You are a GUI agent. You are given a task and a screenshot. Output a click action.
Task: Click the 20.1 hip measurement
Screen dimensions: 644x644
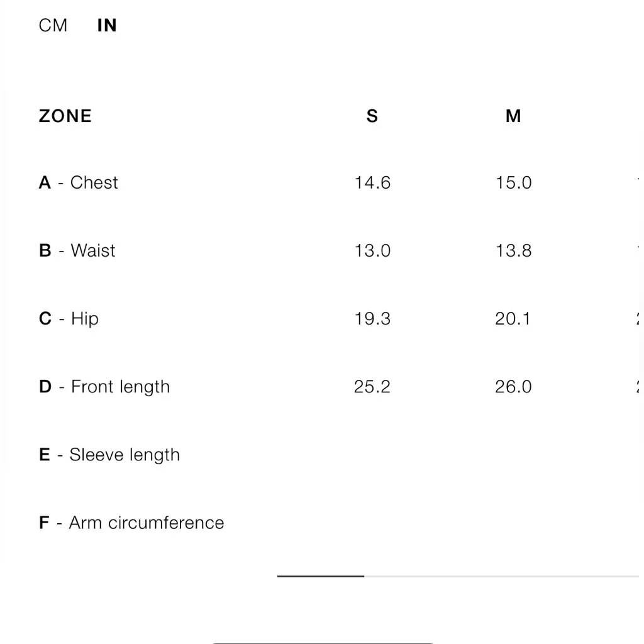click(513, 318)
